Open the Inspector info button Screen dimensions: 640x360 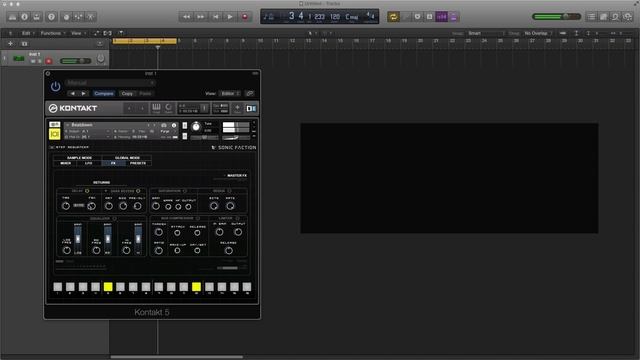pos(24,17)
